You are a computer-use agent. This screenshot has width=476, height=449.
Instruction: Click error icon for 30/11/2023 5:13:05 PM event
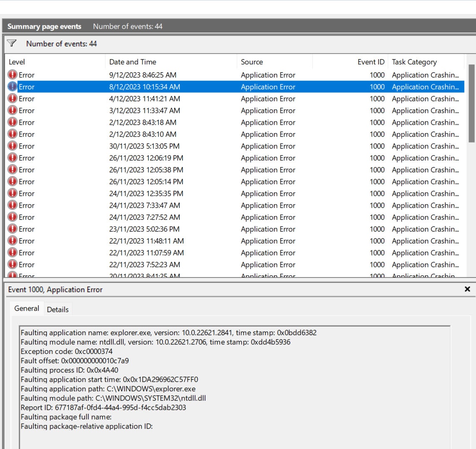12,146
